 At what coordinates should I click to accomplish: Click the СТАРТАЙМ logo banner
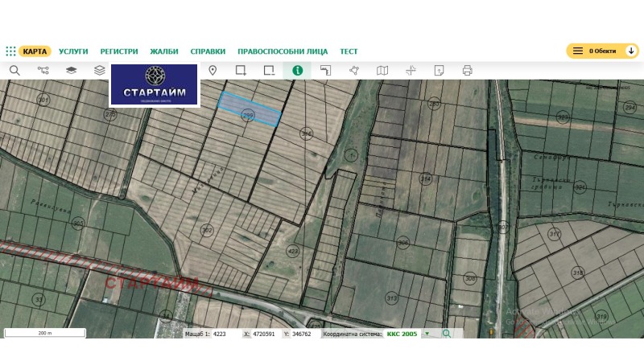[154, 84]
